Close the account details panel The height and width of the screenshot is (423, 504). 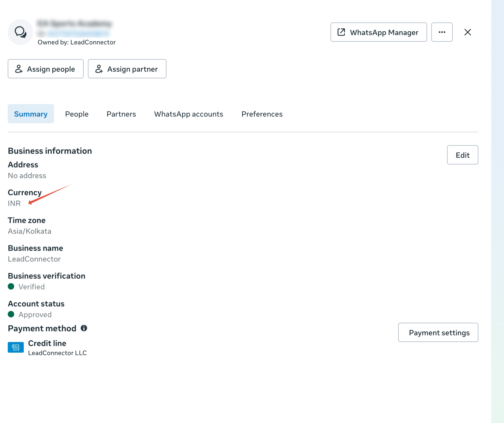point(467,32)
